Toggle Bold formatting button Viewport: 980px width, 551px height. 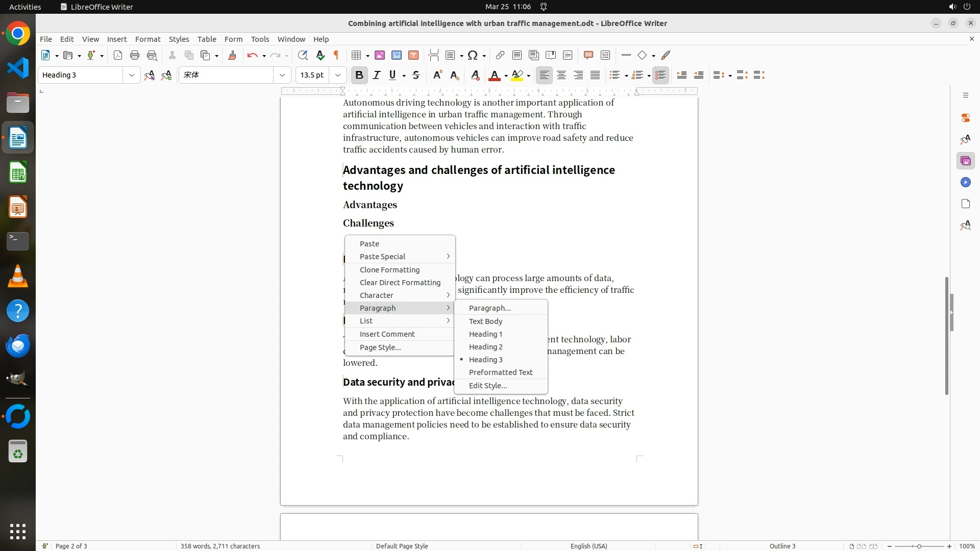(359, 75)
